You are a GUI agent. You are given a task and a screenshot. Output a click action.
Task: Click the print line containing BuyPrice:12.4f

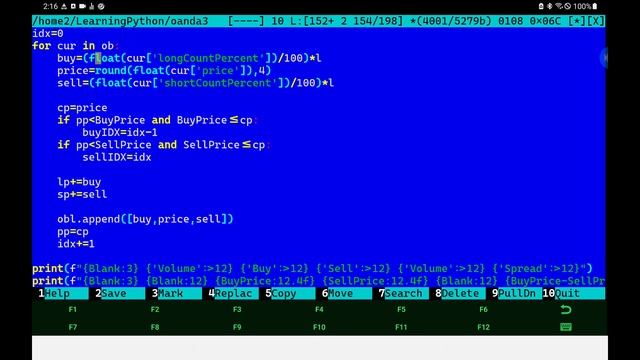(319, 281)
